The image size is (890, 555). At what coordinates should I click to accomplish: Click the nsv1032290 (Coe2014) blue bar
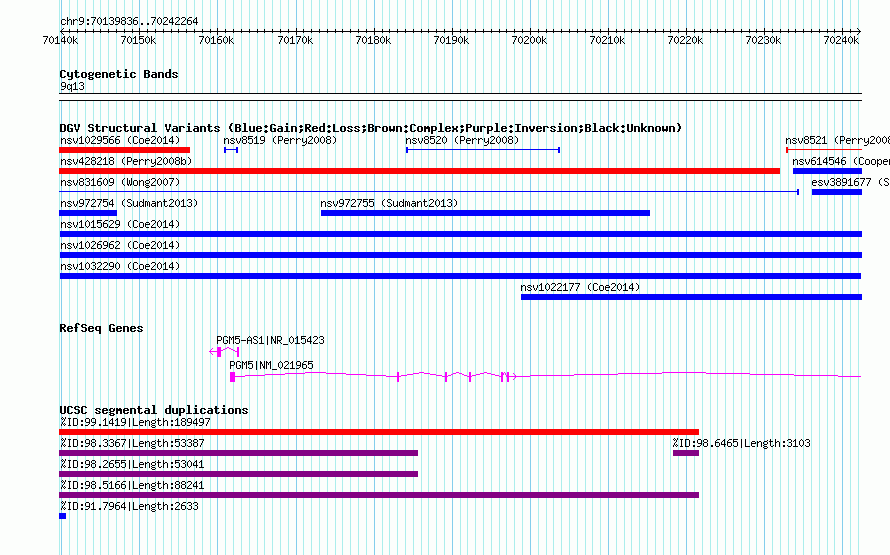[x=460, y=276]
